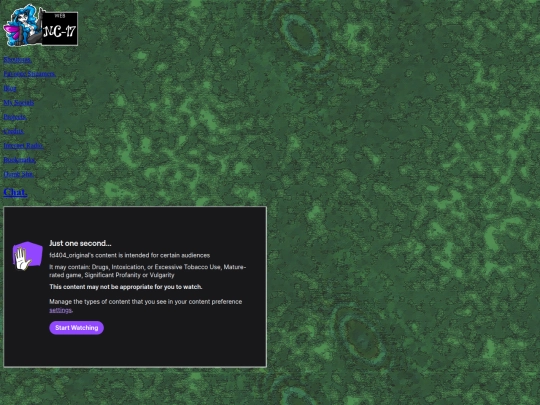The width and height of the screenshot is (540, 405).
Task: Open the Internet Radio link
Action: (23, 146)
